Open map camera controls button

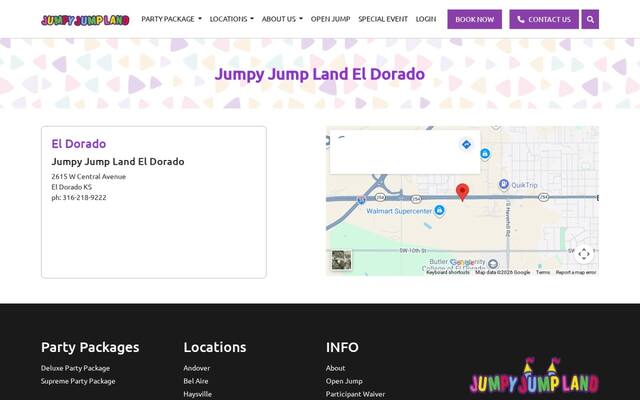tap(584, 253)
